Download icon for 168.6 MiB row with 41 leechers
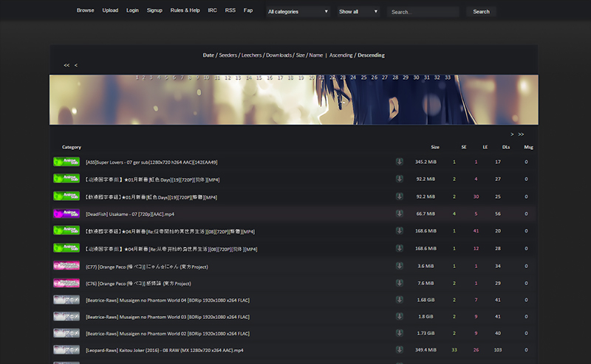The height and width of the screenshot is (364, 591). pos(399,230)
